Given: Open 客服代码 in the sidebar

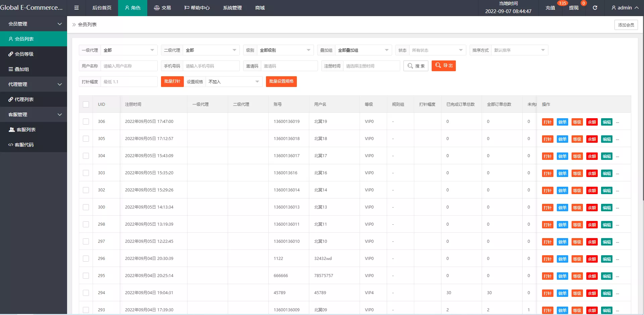Looking at the screenshot, I should click(24, 145).
